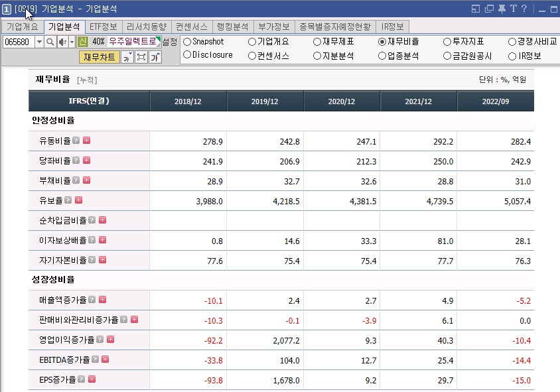Select the 기업개요 radio button
This screenshot has width=560, height=392.
pos(252,42)
